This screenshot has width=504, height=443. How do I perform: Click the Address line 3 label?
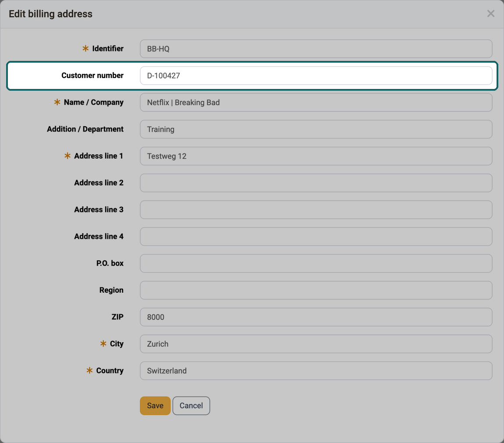pyautogui.click(x=99, y=209)
